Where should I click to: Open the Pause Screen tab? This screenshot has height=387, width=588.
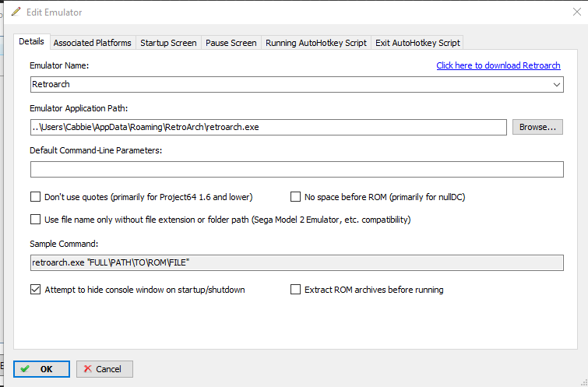(x=231, y=43)
